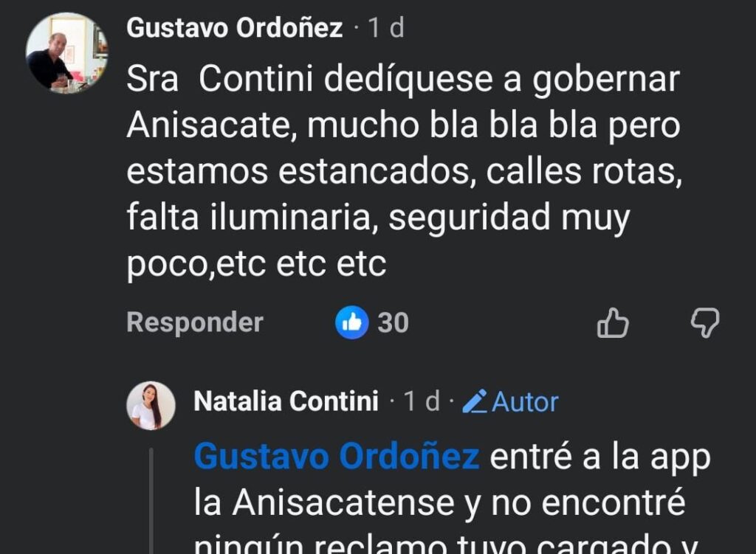Screen dimensions: 756x554
Task: Open Gustavo Ordoñez's profile picture
Action: (x=66, y=53)
